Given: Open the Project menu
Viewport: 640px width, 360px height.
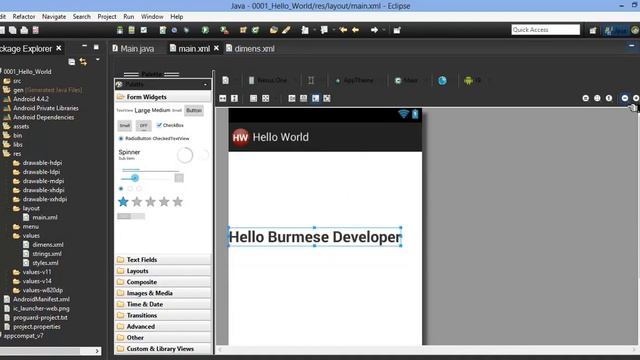Looking at the screenshot, I should coord(107,16).
